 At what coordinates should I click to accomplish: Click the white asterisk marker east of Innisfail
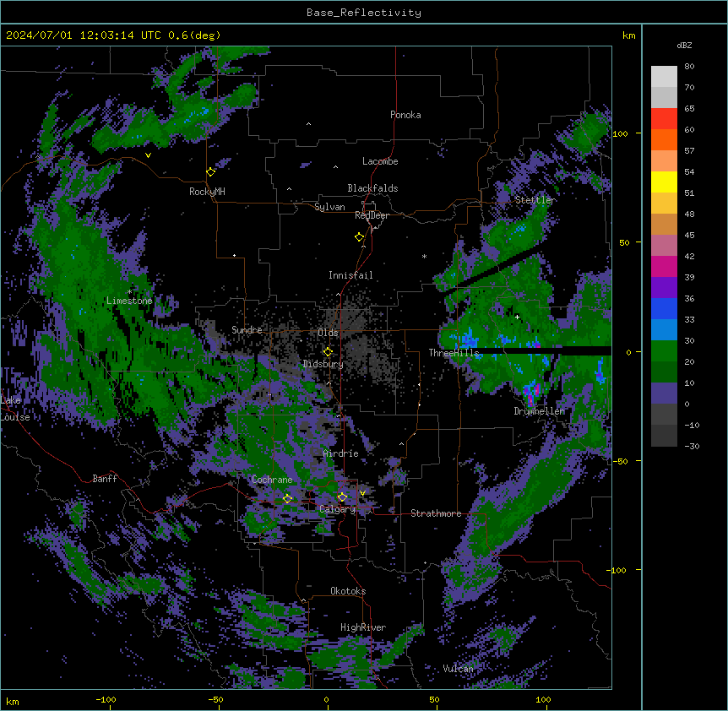click(424, 256)
